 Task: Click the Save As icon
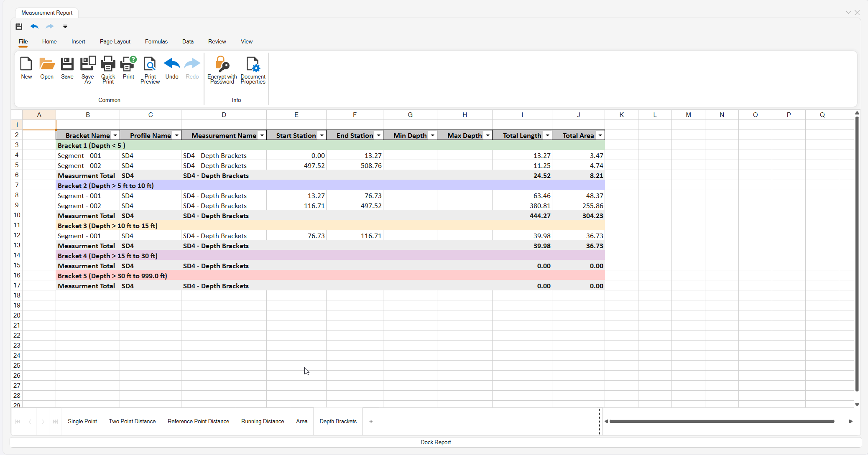87,64
